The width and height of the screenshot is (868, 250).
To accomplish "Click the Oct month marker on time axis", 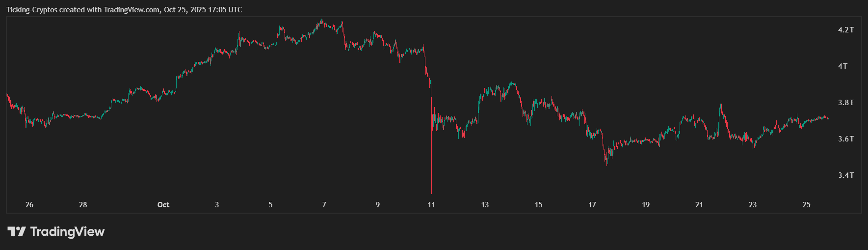I will (163, 205).
